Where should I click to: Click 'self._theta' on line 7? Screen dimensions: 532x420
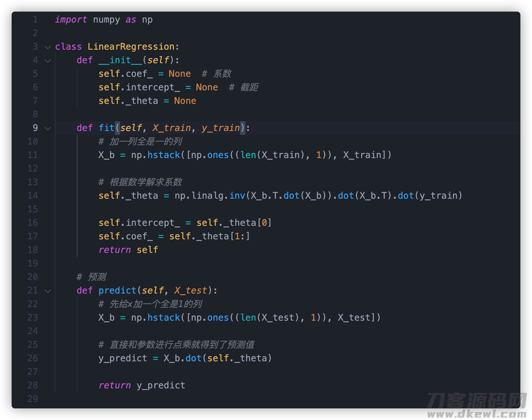pos(128,101)
